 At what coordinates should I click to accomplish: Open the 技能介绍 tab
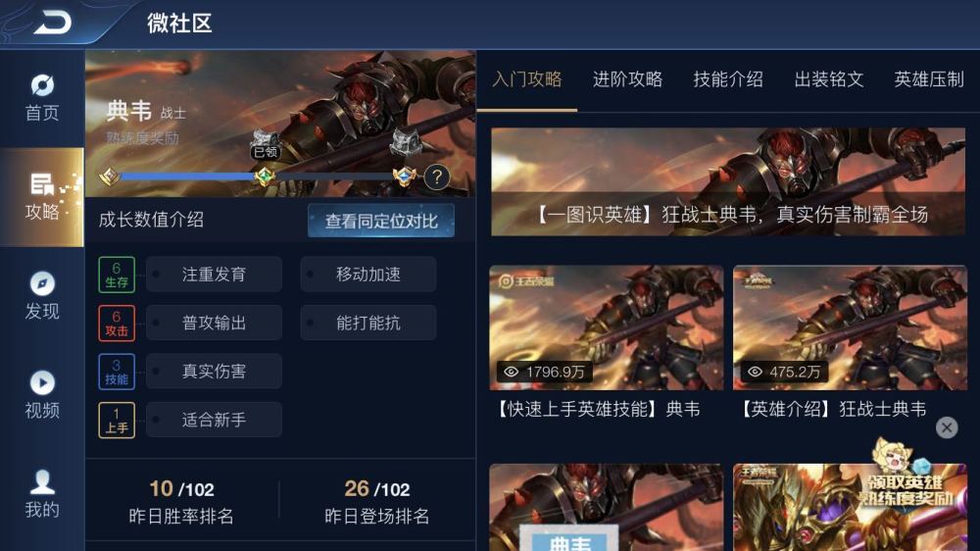728,79
